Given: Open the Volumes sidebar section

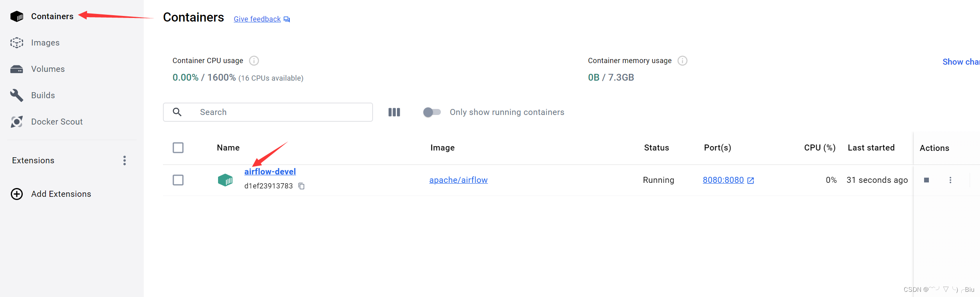Looking at the screenshot, I should (48, 69).
